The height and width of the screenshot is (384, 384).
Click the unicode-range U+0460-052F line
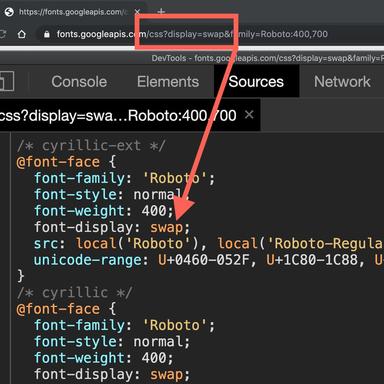tap(209, 260)
